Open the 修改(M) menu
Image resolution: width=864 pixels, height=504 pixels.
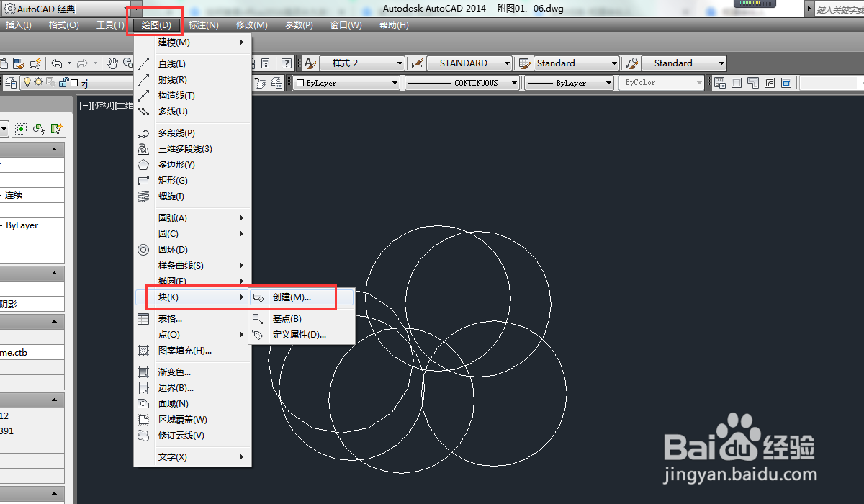tap(251, 25)
